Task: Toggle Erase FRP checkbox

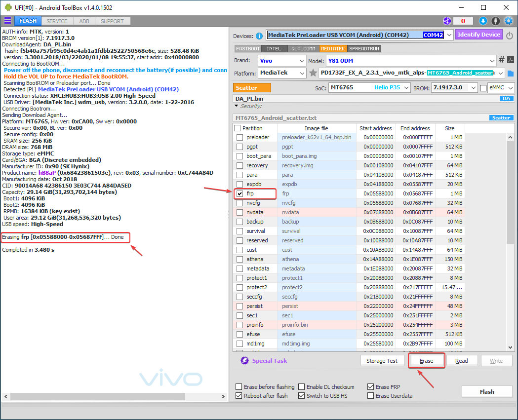Action: [x=371, y=386]
